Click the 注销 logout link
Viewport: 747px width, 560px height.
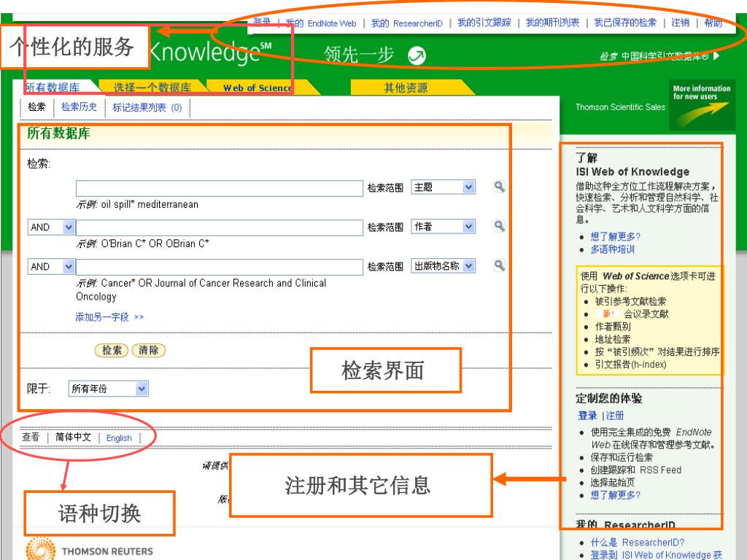[681, 23]
